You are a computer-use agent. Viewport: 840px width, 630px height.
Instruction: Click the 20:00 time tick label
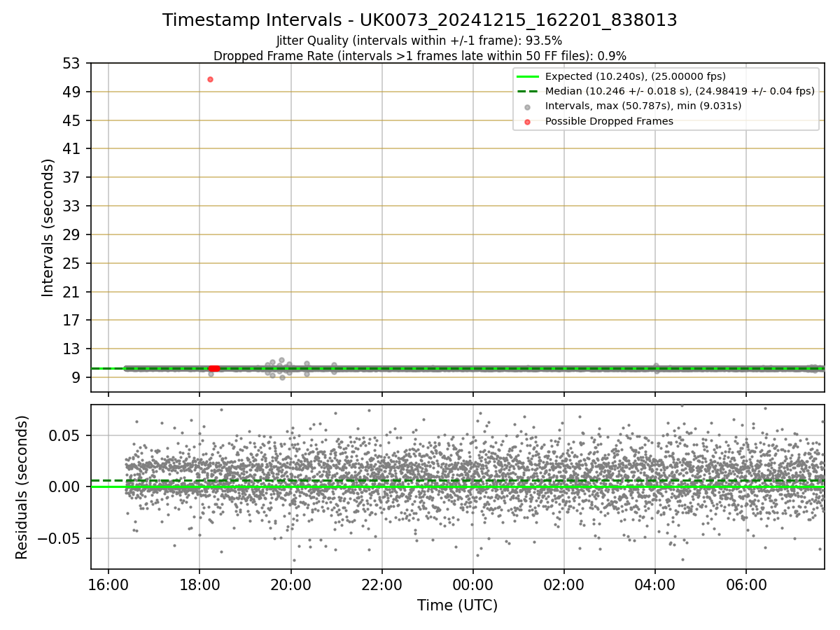291,584
